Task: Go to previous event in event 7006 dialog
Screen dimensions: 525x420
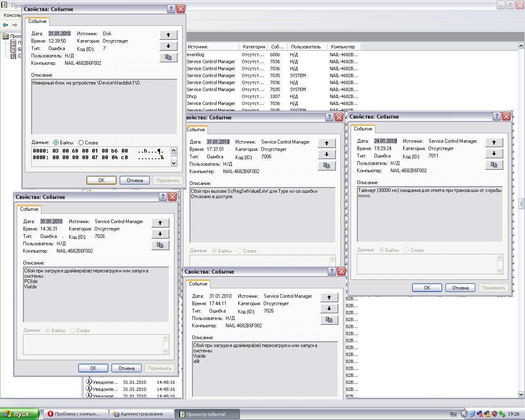Action: pyautogui.click(x=326, y=143)
